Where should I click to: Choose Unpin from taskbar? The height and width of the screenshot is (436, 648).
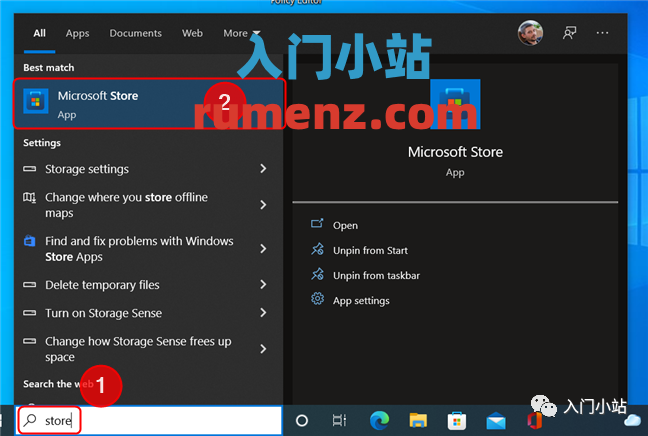[376, 276]
